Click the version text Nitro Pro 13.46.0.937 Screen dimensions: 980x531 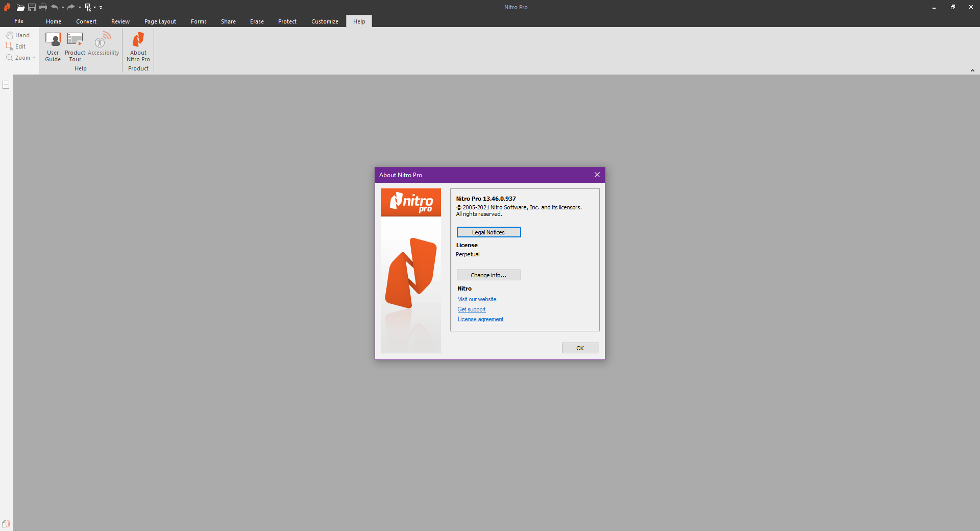click(x=486, y=199)
